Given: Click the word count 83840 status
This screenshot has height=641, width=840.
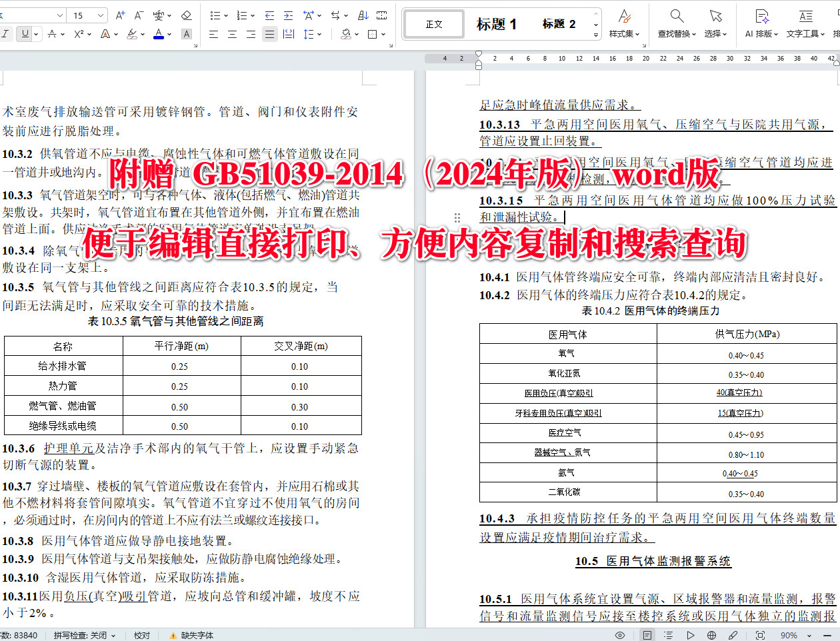Looking at the screenshot, I should click(19, 636).
